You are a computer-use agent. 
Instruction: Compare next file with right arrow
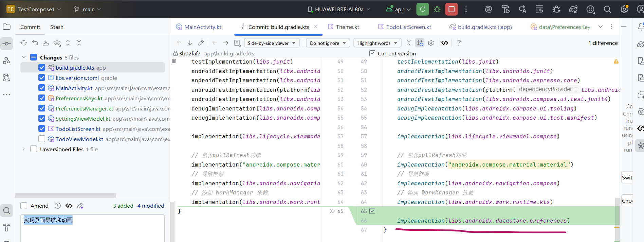click(x=226, y=43)
